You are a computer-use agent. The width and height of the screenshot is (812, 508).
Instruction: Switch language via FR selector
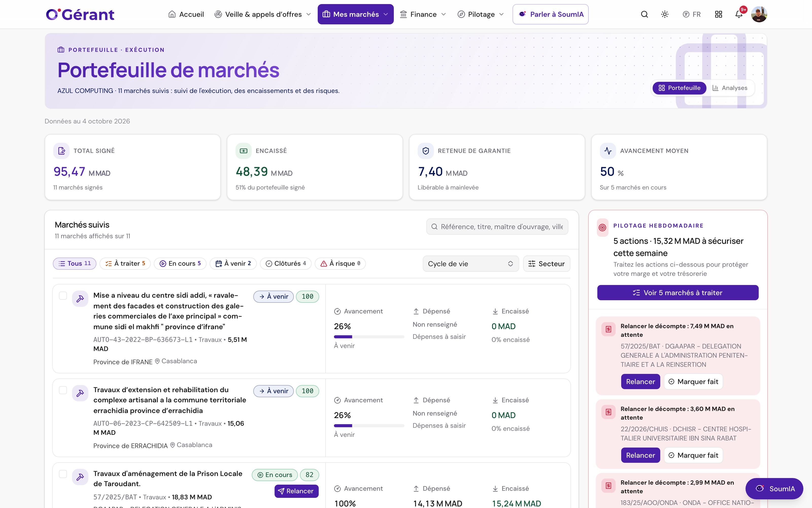pos(691,14)
